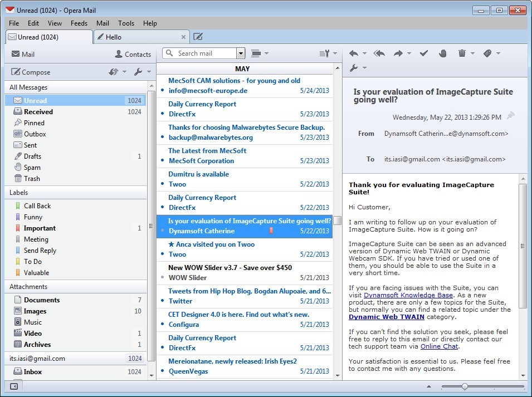Image resolution: width=532 pixels, height=397 pixels.
Task: Click the Reply All double-arrow icon
Action: tap(379, 53)
